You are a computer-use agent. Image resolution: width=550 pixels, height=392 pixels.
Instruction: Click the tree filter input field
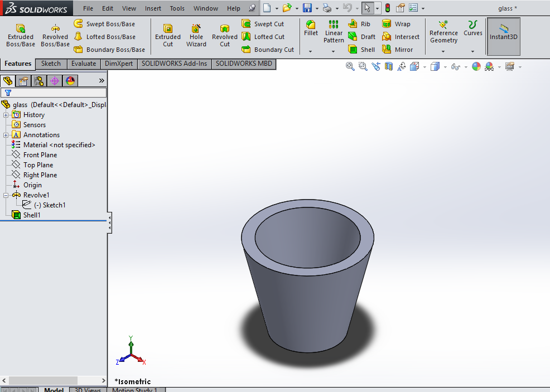(54, 93)
